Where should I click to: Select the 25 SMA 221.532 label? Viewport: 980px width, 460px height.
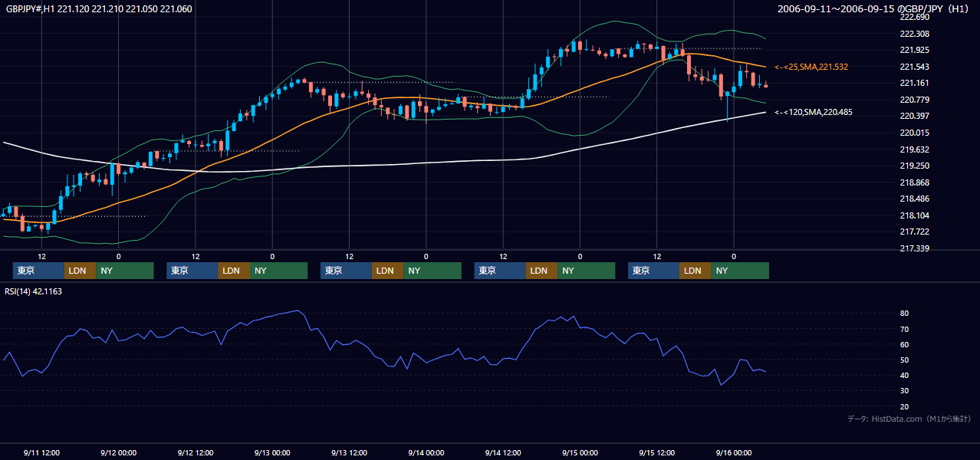[811, 67]
